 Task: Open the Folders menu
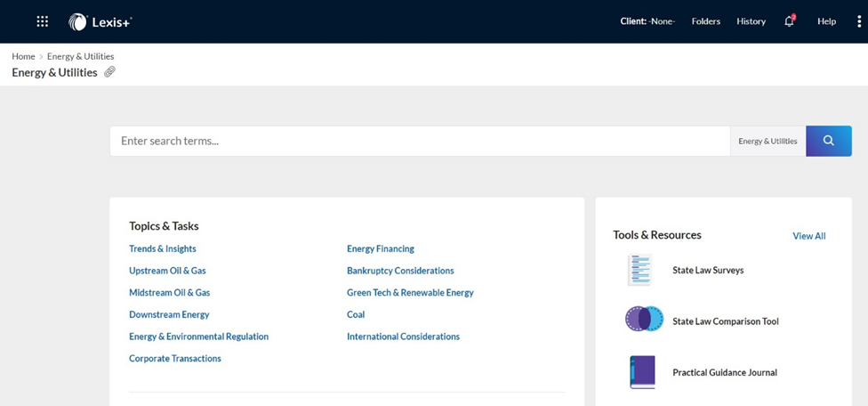706,21
